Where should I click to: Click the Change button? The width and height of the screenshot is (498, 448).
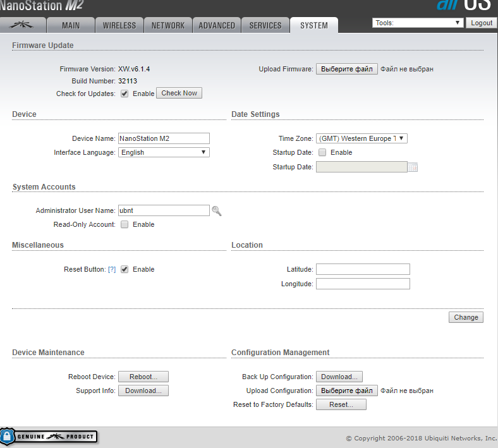(x=466, y=317)
